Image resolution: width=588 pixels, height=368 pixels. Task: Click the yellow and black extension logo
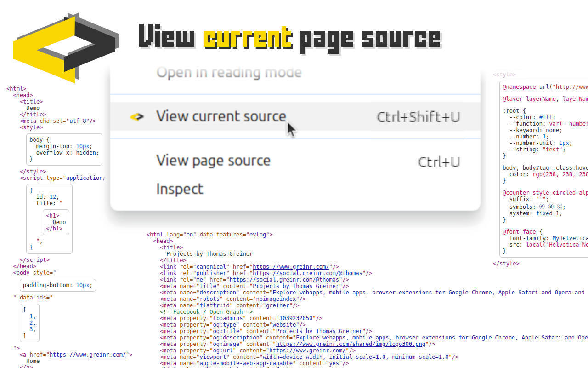point(66,48)
